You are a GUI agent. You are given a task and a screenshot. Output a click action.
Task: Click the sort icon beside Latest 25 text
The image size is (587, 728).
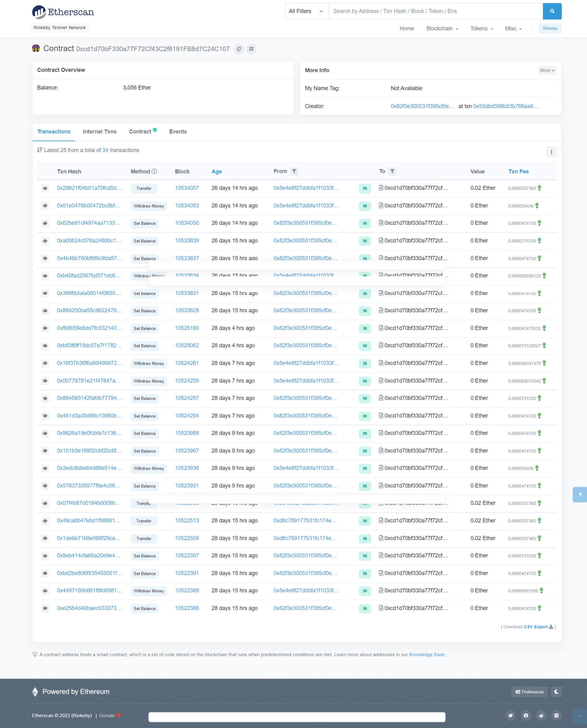(40, 150)
